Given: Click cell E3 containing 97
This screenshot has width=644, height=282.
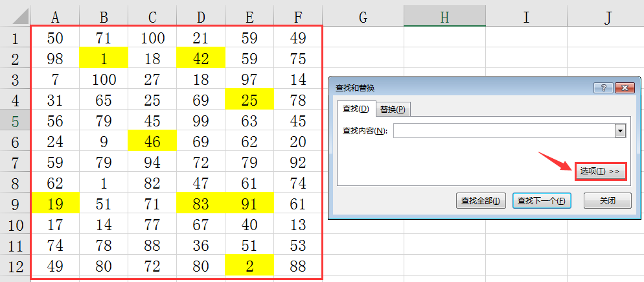Looking at the screenshot, I should pyautogui.click(x=249, y=80).
